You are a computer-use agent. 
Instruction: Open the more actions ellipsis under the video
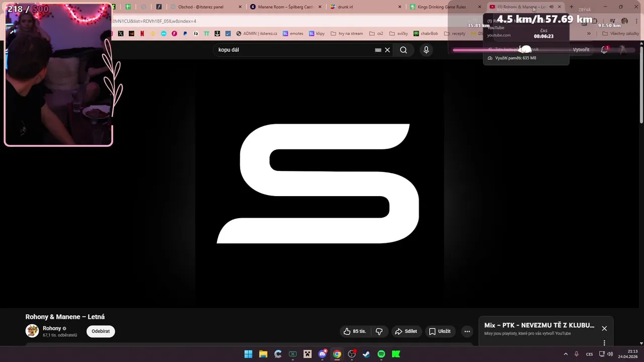pyautogui.click(x=467, y=331)
